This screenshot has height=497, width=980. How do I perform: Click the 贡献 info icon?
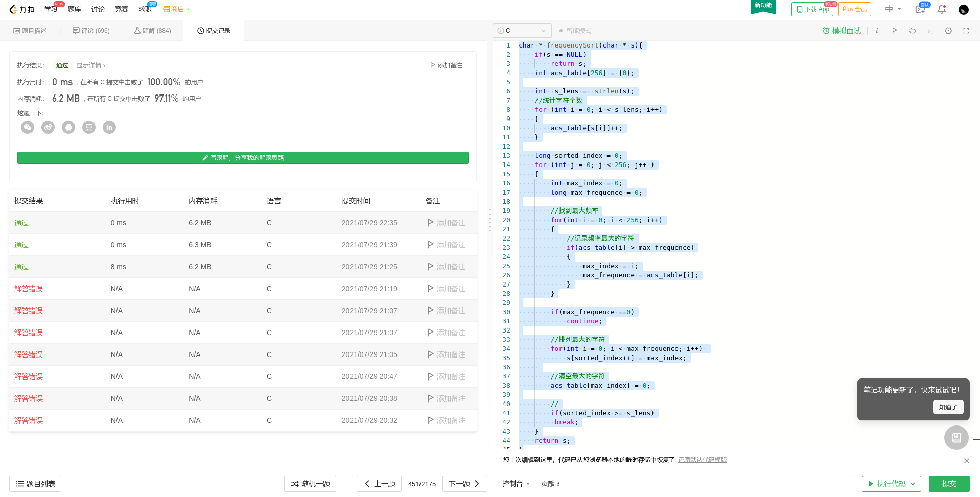pyautogui.click(x=558, y=484)
